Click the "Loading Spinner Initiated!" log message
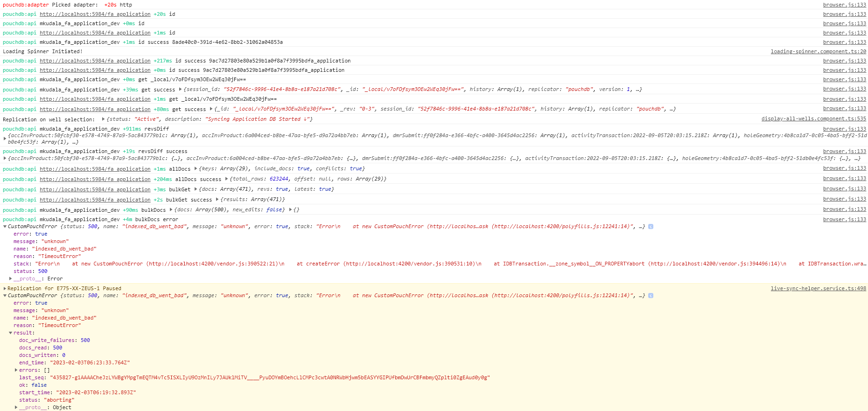 (42, 51)
